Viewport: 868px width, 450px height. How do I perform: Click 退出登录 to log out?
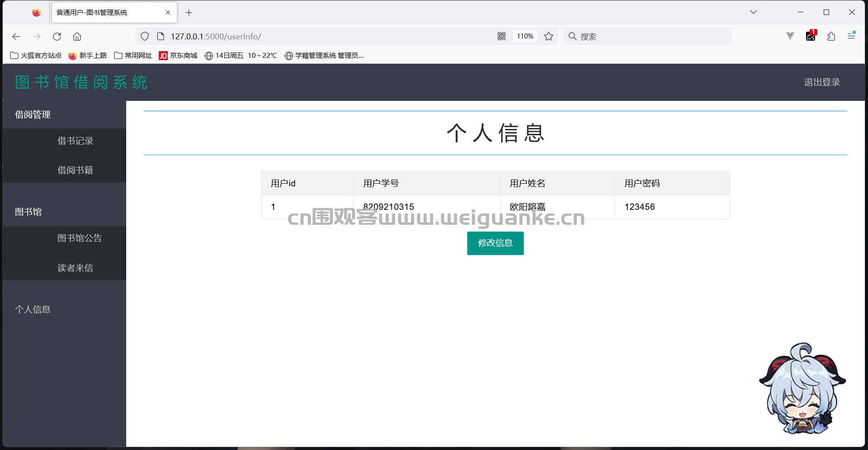click(x=822, y=82)
